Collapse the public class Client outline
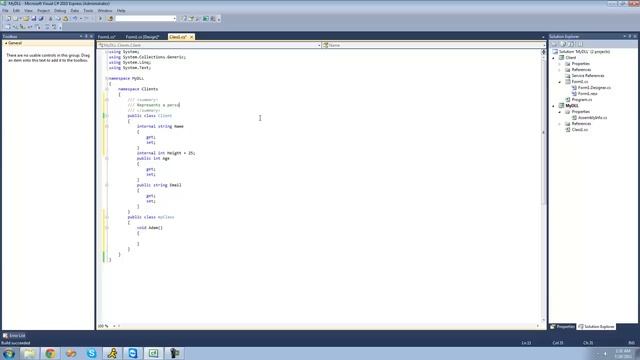The height and width of the screenshot is (360, 640). click(107, 116)
